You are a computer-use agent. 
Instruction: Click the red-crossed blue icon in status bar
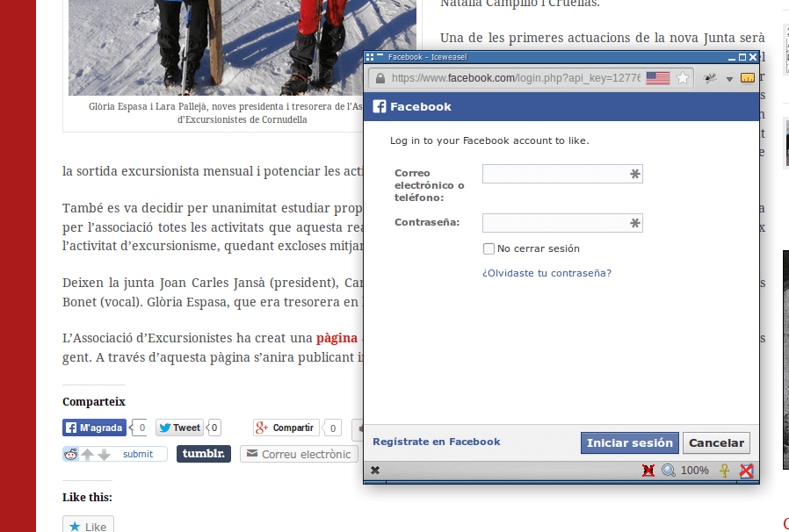pos(747,471)
